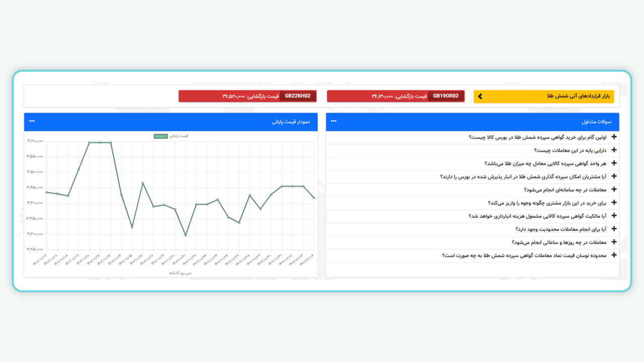
Task: Expand question about trading restrictions
Action: [x=614, y=229]
